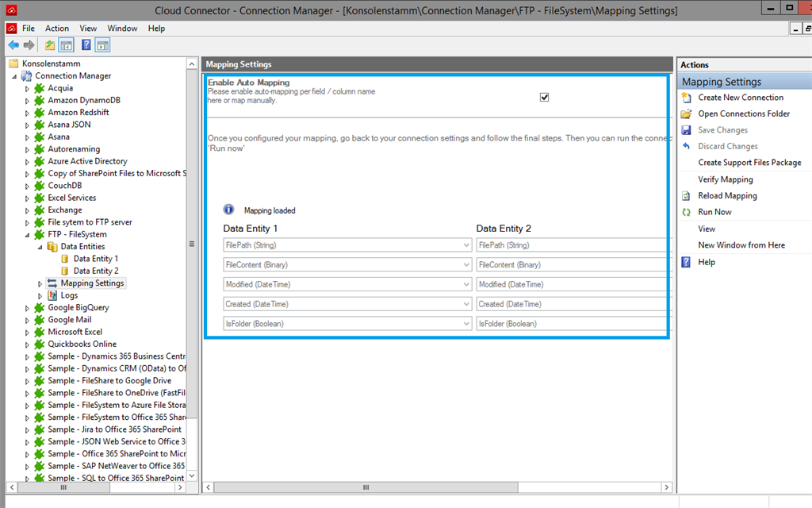Click the Reload Mapping icon in Actions
The image size is (812, 508).
click(686, 196)
